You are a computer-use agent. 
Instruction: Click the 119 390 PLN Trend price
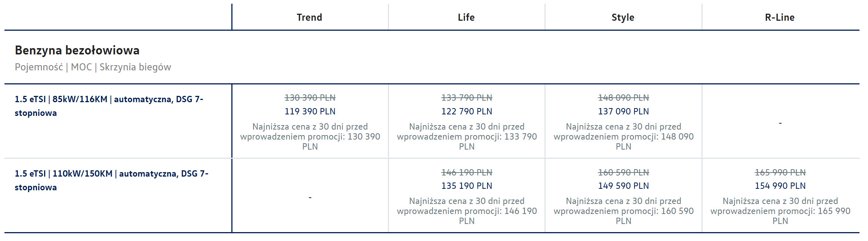(x=310, y=111)
